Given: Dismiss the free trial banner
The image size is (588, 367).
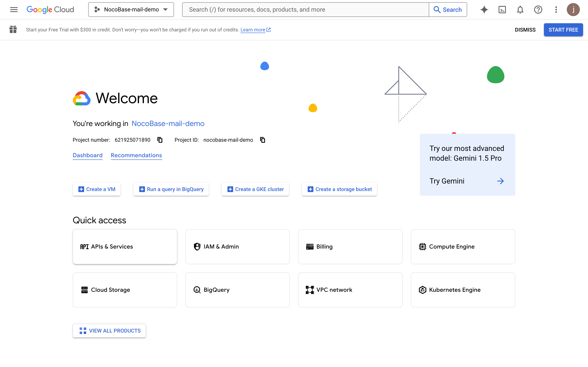Looking at the screenshot, I should coord(525,30).
